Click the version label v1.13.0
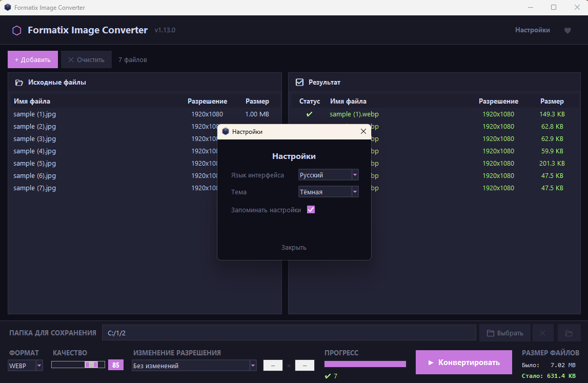The height and width of the screenshot is (383, 588). click(x=165, y=30)
